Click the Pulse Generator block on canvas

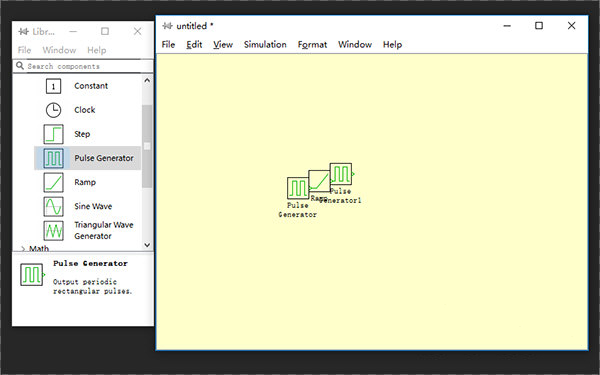tap(298, 188)
